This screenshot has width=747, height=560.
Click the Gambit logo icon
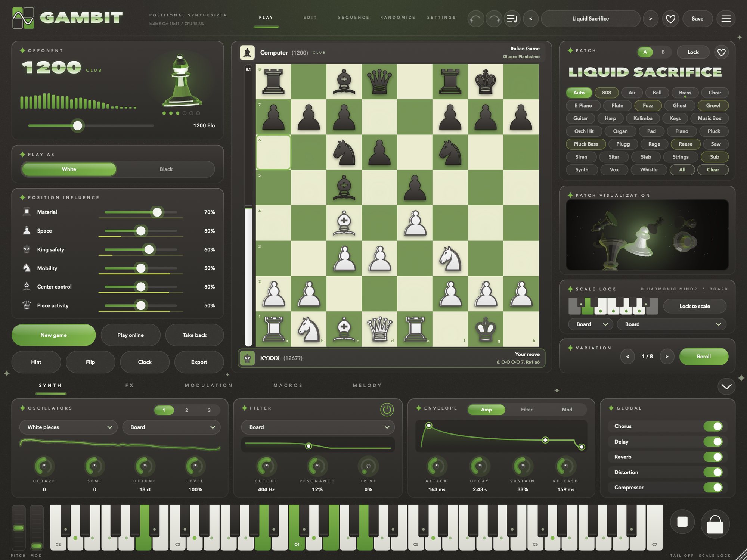[x=23, y=18]
